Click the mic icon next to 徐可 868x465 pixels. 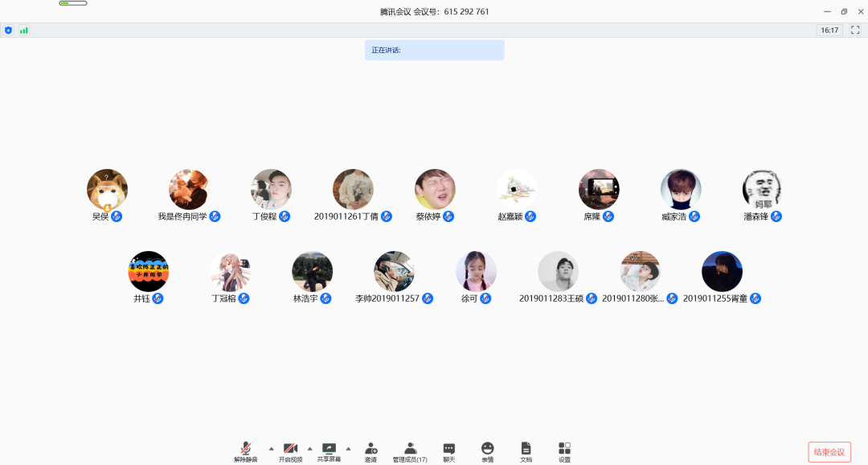pos(485,298)
